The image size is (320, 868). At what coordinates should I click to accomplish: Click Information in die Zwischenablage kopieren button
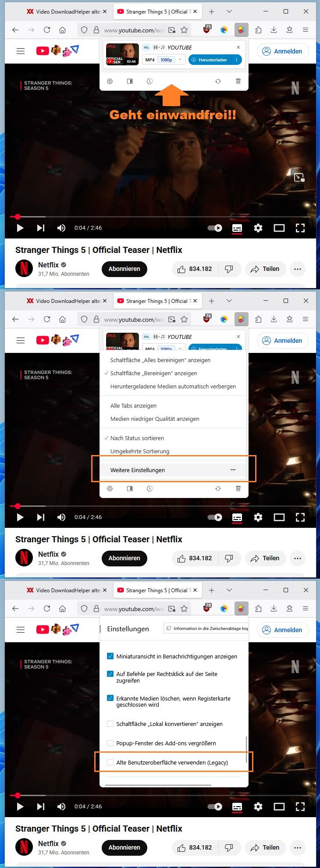(206, 628)
